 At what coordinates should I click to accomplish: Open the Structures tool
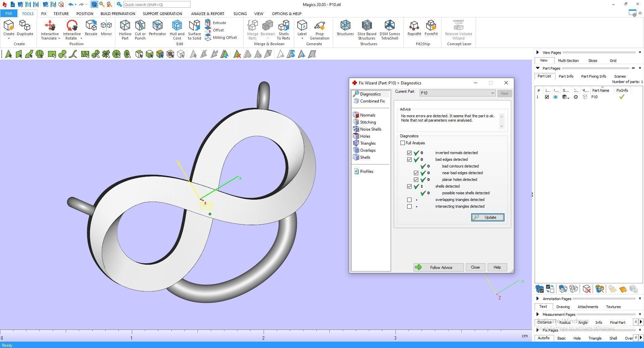(345, 28)
